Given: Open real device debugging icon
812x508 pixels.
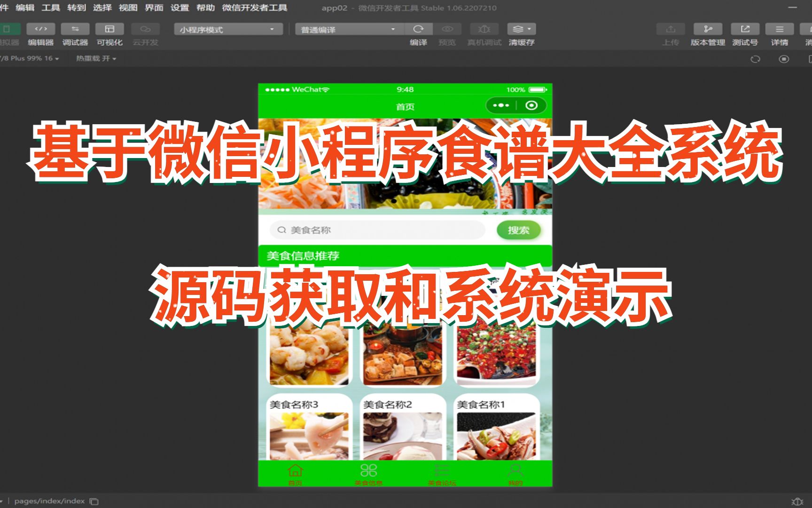Looking at the screenshot, I should pos(484,29).
